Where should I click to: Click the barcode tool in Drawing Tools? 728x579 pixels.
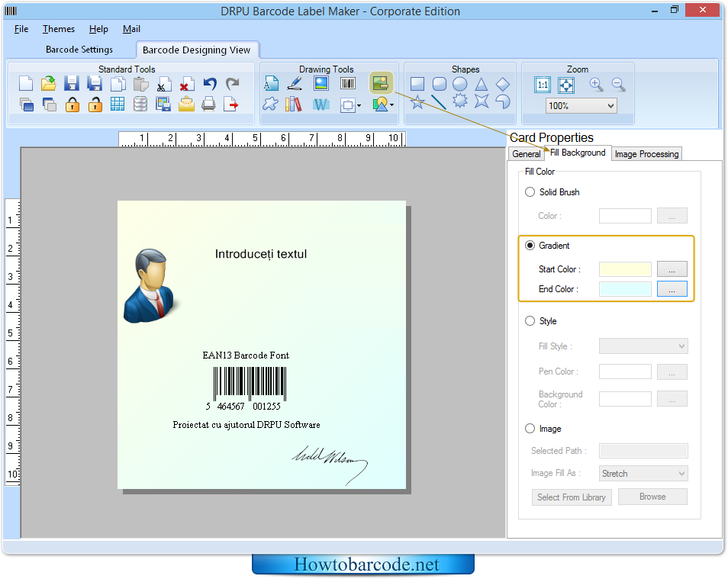348,84
